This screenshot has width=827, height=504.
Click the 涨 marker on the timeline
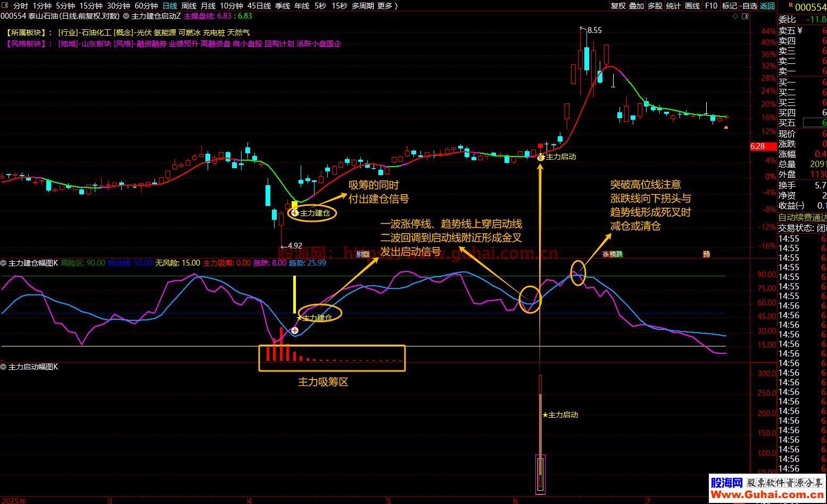(606, 254)
